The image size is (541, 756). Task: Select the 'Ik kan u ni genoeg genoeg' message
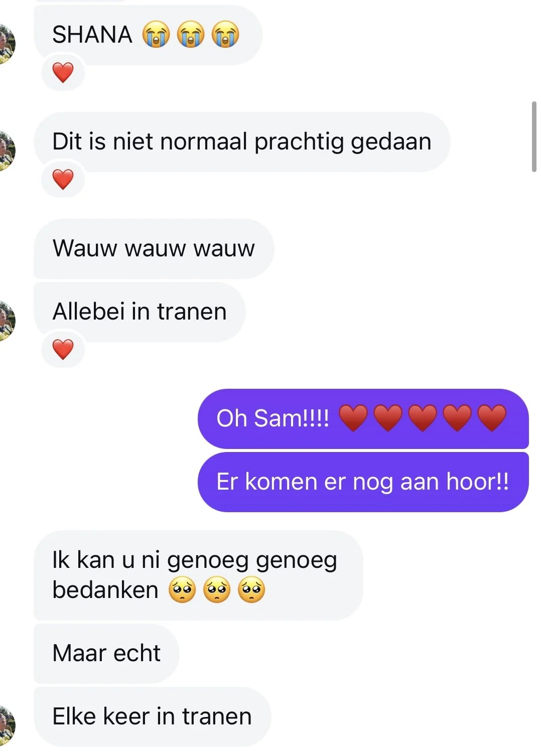[x=198, y=575]
